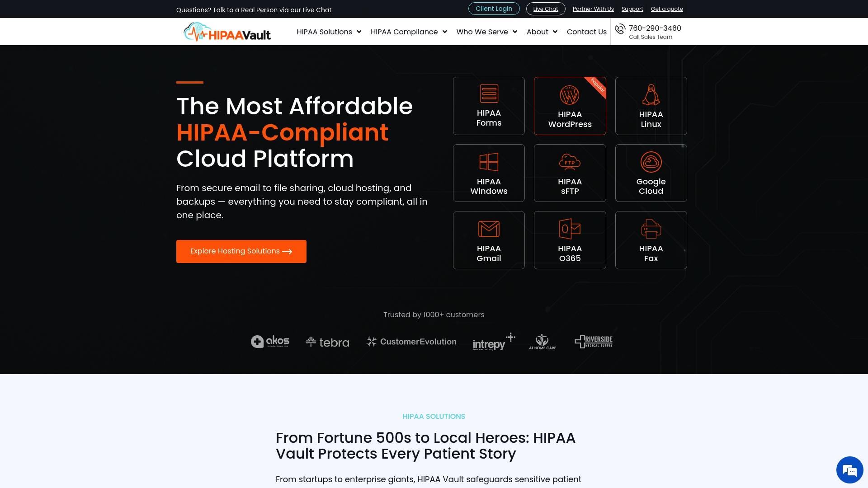Click the 'Call Sales Team' text
Viewport: 868px width, 488px height.
(x=650, y=37)
